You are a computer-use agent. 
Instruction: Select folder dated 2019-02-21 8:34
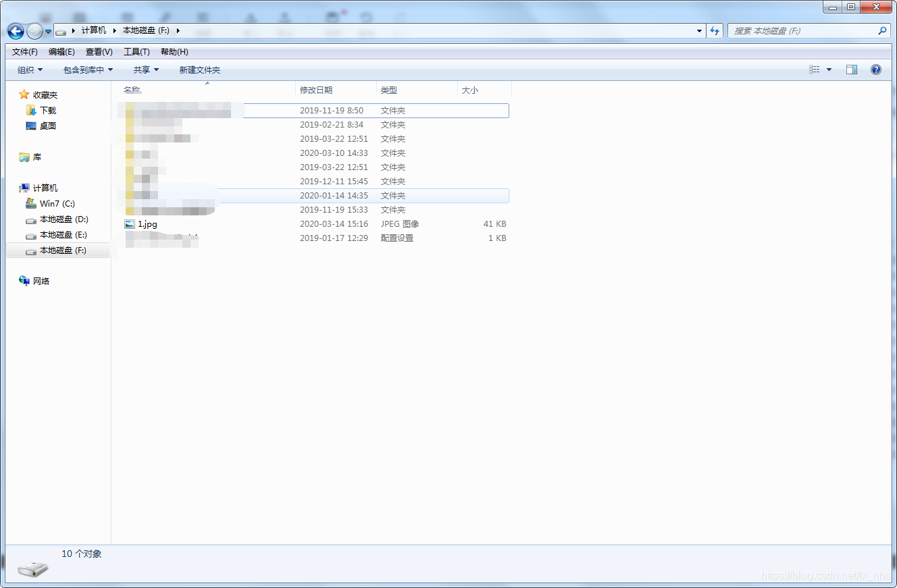tap(314, 124)
